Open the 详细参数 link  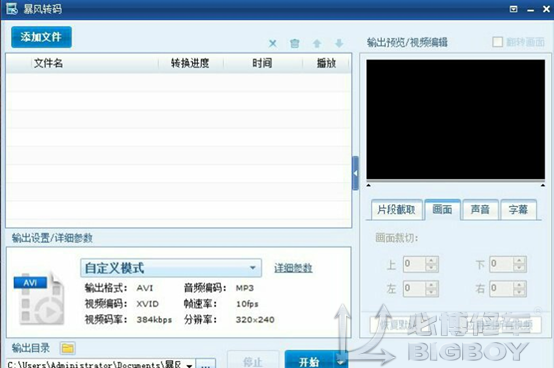point(293,268)
